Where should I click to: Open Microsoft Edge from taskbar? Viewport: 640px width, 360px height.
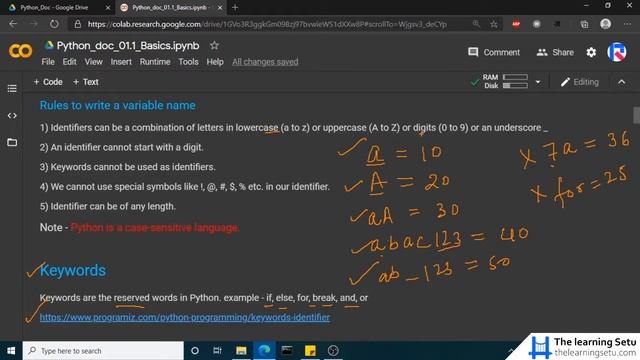pos(264,351)
